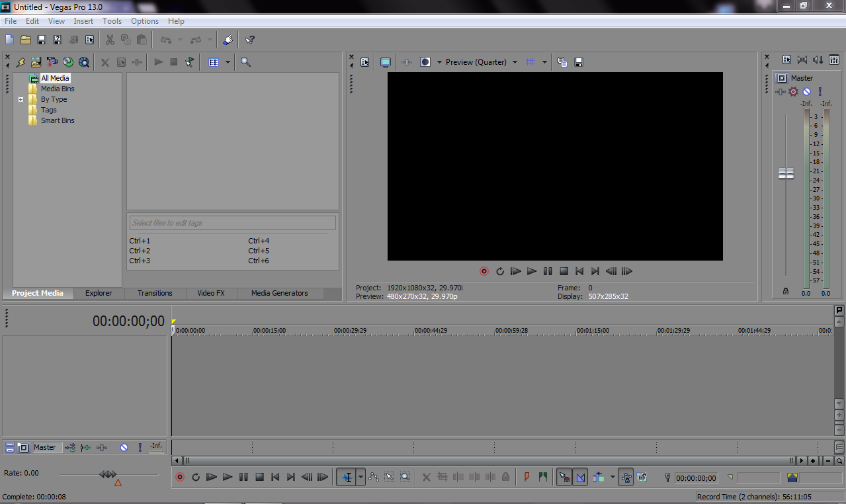Solo the Master bus in mixer panel
The height and width of the screenshot is (504, 846).
(820, 92)
